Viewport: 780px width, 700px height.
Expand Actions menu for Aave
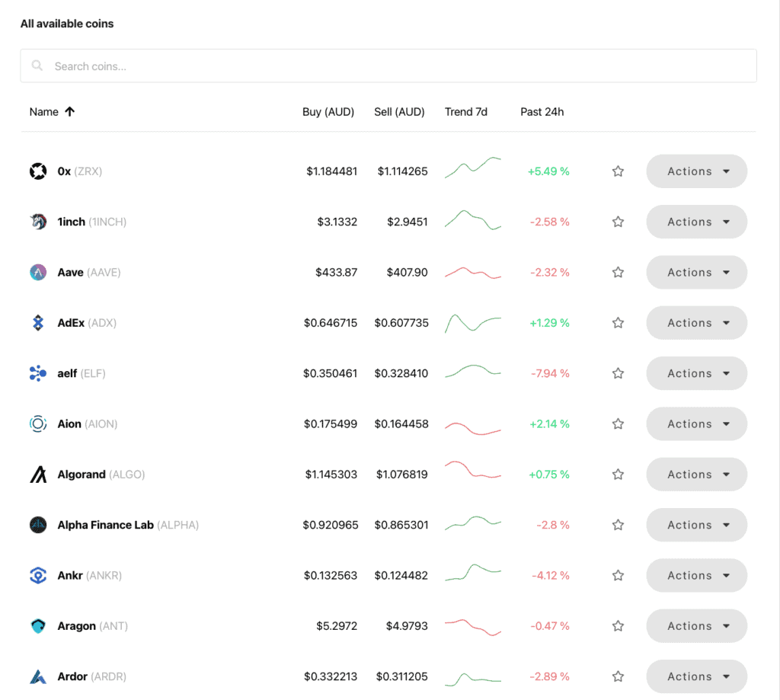point(696,272)
